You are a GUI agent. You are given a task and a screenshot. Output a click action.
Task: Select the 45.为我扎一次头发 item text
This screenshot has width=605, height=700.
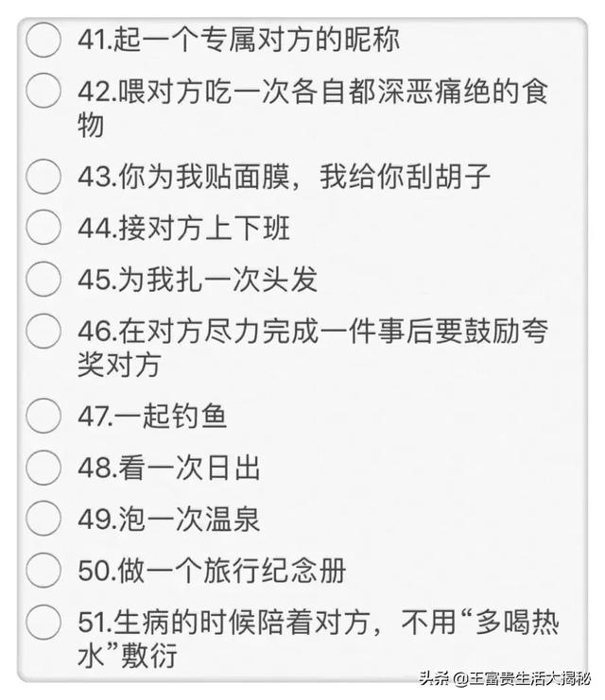[x=198, y=279]
